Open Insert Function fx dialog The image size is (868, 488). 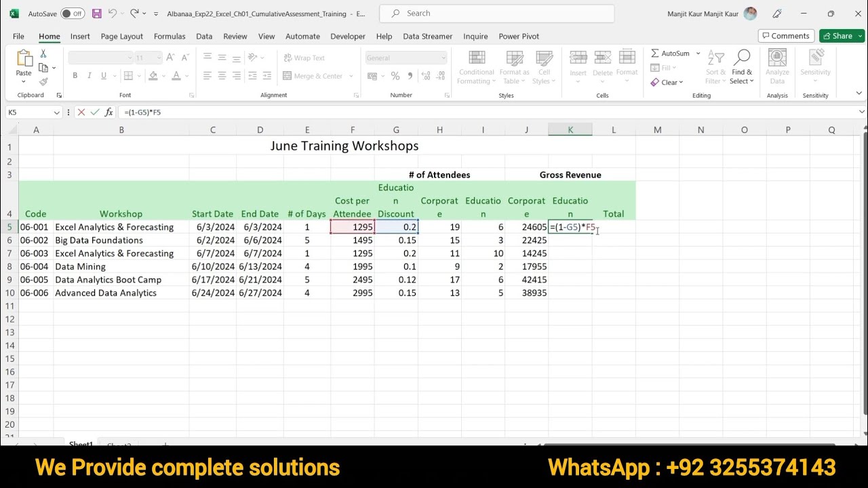point(108,113)
